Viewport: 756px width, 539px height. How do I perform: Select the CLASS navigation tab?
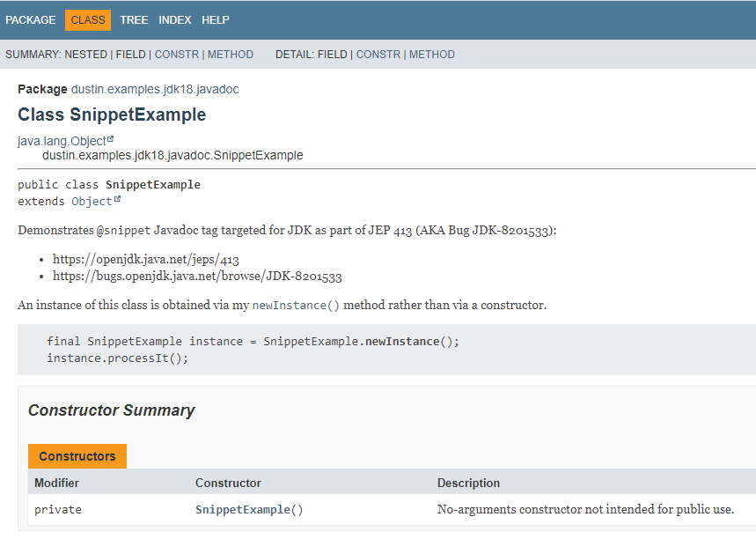point(88,20)
